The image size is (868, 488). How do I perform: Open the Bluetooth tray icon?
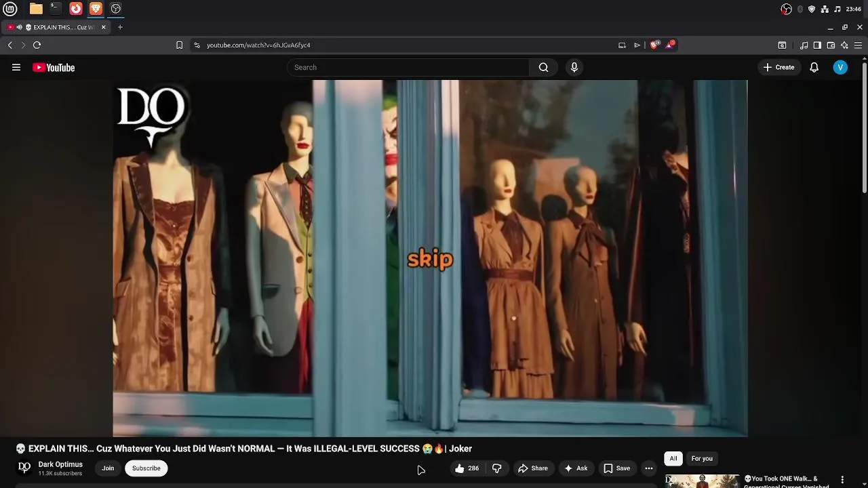[x=800, y=9]
